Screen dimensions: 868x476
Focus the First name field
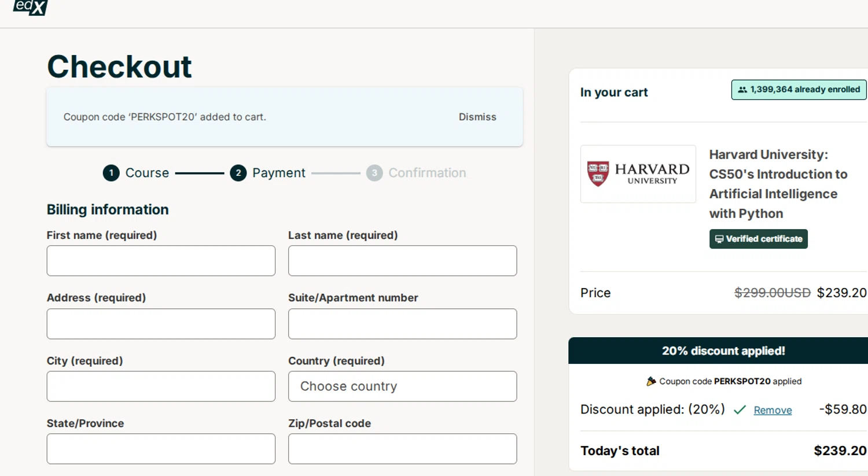(x=161, y=261)
